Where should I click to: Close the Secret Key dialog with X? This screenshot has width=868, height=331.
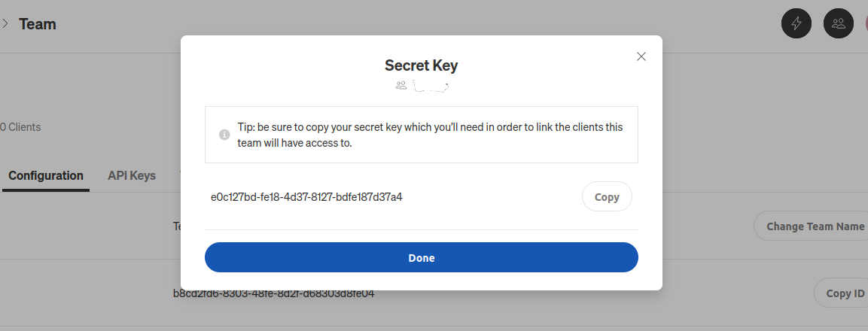[x=641, y=56]
